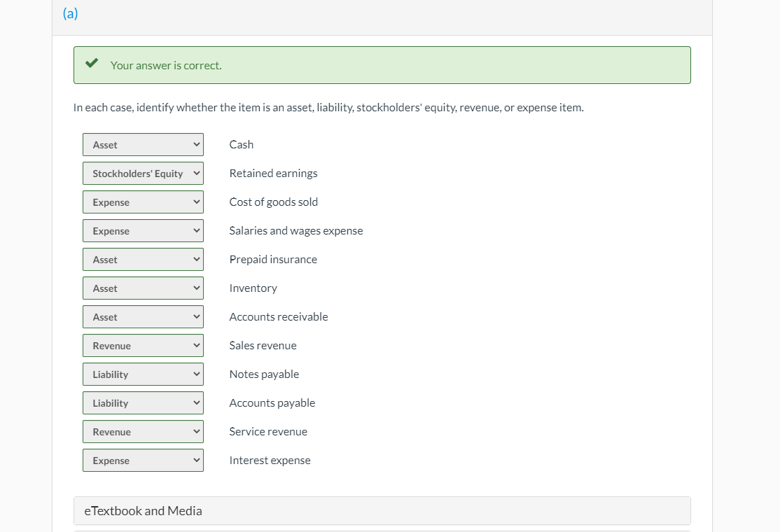Screen dimensions: 780x532
Task: Open the Notes payable dropdown
Action: (x=143, y=374)
